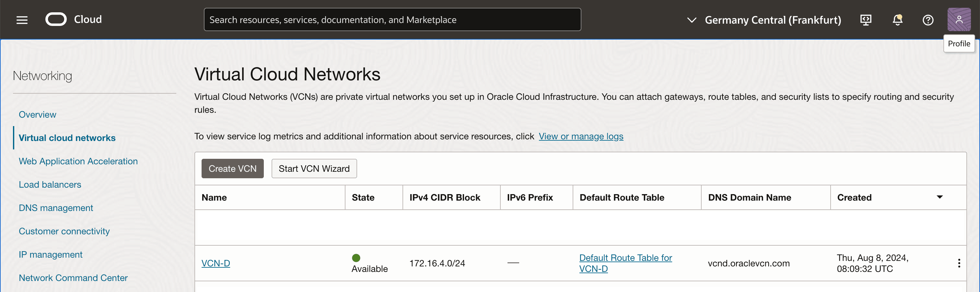Image resolution: width=980 pixels, height=292 pixels.
Task: Focus the search resources input field
Action: [392, 20]
